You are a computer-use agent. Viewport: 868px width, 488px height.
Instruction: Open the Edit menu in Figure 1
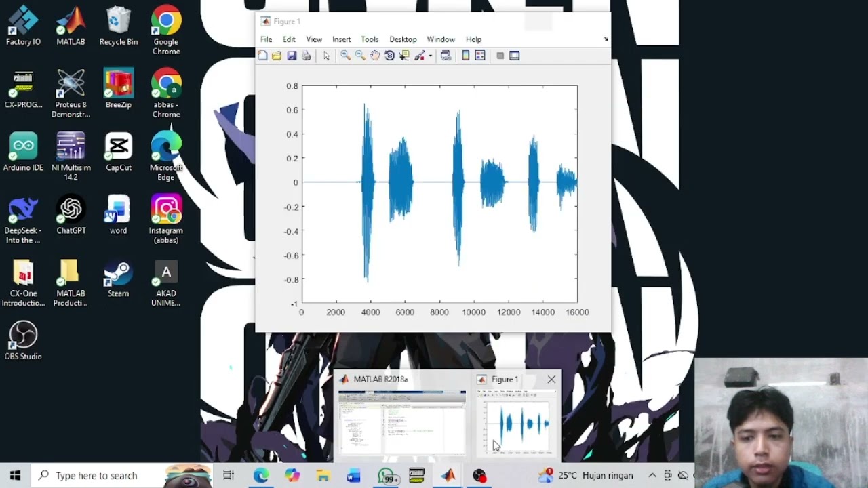pos(289,39)
